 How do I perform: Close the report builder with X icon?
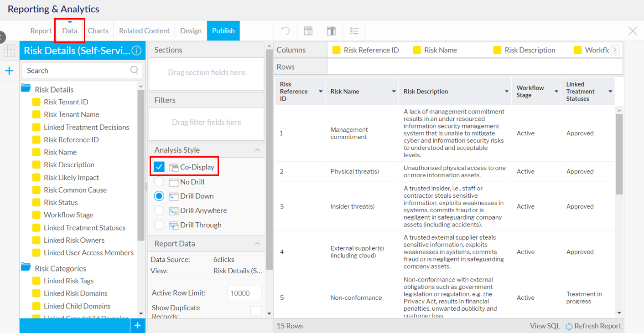tap(632, 31)
